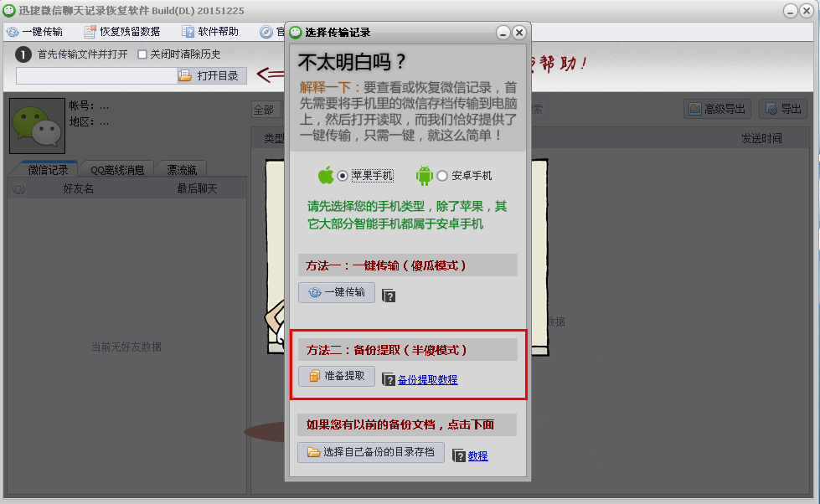Open the 备份提取教程 link
Screen dimensions: 820x504
(x=427, y=380)
